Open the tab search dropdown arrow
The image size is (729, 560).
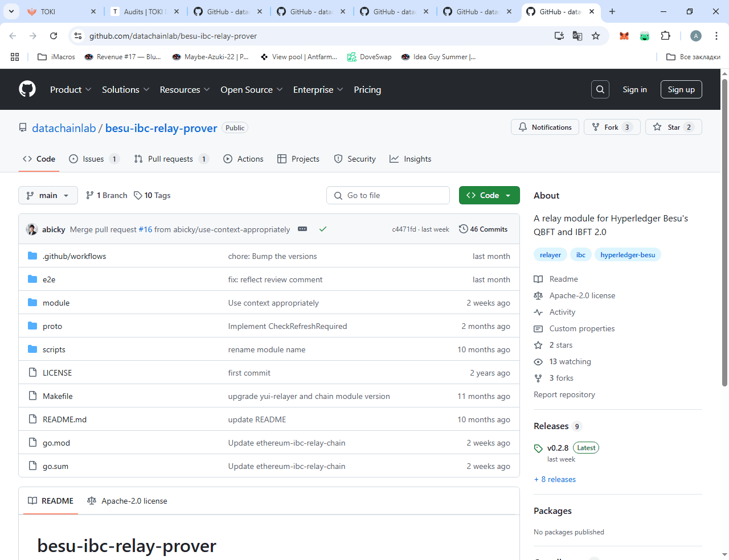[x=11, y=11]
